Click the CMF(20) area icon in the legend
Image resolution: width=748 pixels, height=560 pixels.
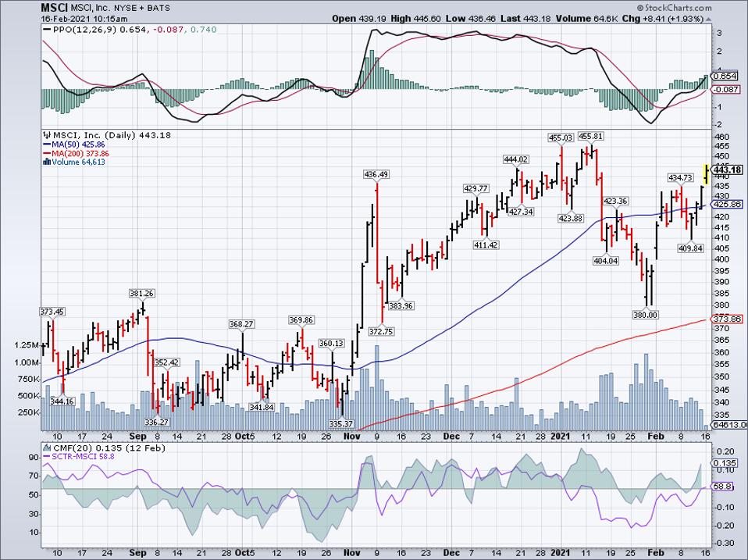point(47,448)
